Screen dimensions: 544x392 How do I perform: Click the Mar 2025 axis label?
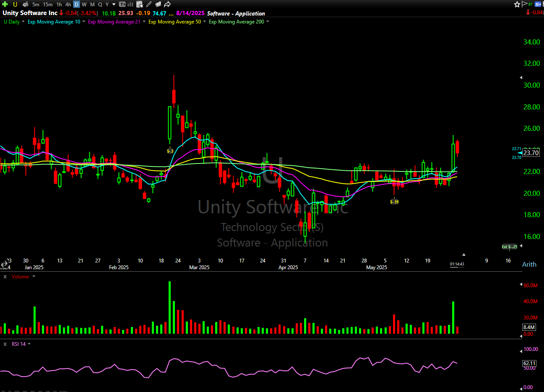pos(199,267)
